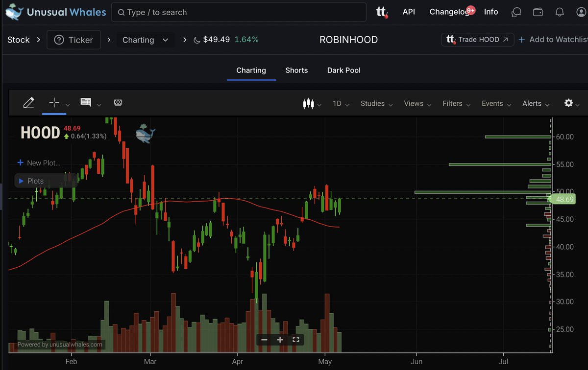The width and height of the screenshot is (588, 370).
Task: Open the Studies dropdown
Action: pos(376,104)
